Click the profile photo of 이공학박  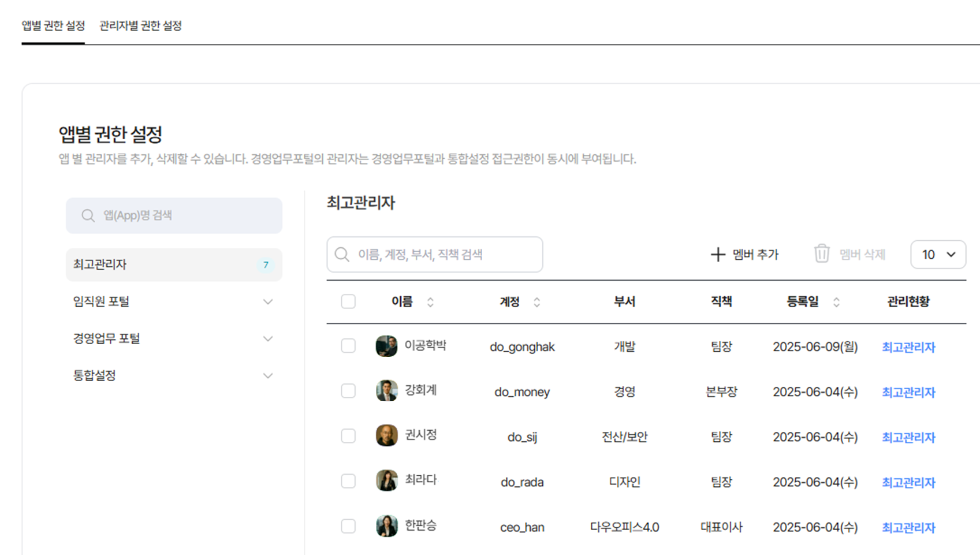tap(386, 346)
